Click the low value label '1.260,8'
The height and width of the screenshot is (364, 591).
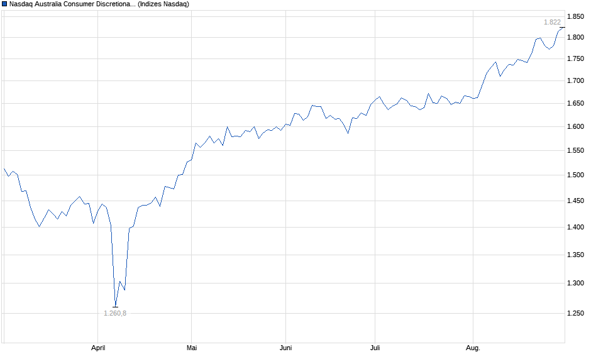[115, 313]
